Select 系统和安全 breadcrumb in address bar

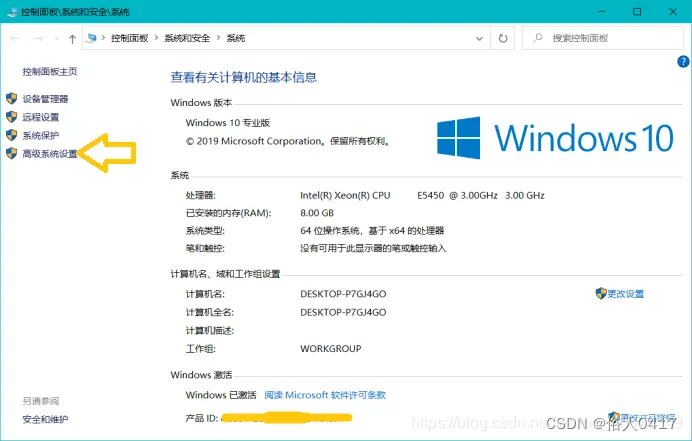[187, 38]
